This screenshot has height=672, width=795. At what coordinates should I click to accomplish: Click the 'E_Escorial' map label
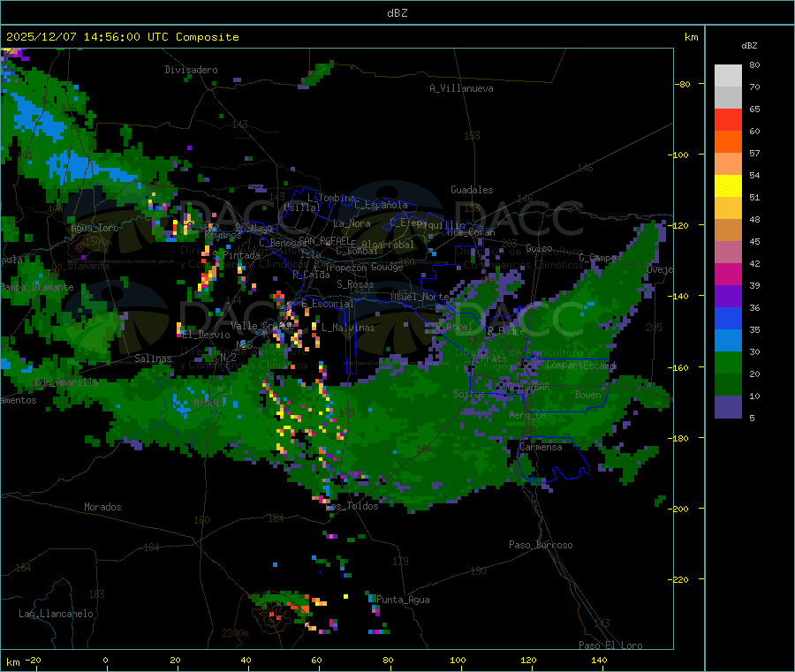(327, 304)
